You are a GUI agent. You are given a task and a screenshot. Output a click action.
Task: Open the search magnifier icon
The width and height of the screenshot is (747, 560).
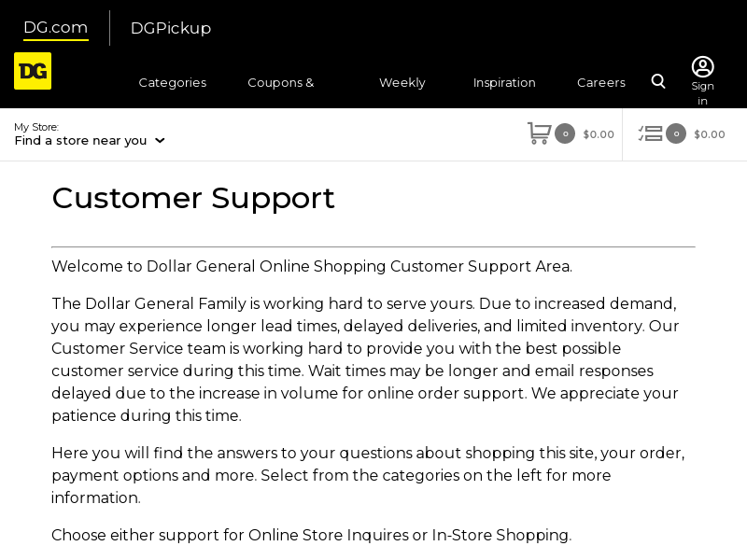coord(658,81)
